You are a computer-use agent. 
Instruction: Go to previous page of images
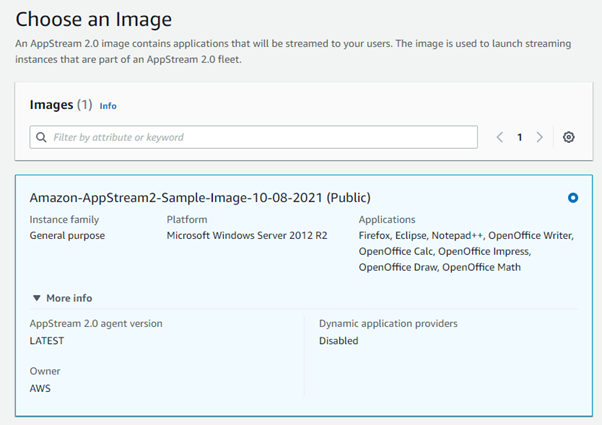499,137
